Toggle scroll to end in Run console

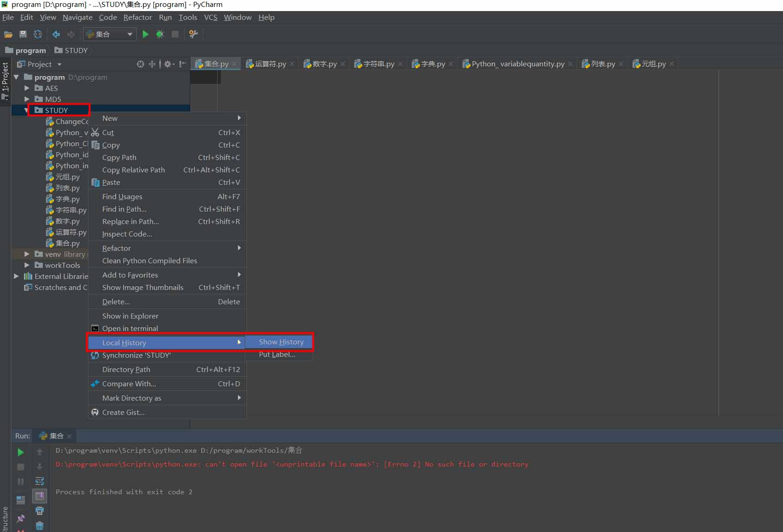point(40,496)
